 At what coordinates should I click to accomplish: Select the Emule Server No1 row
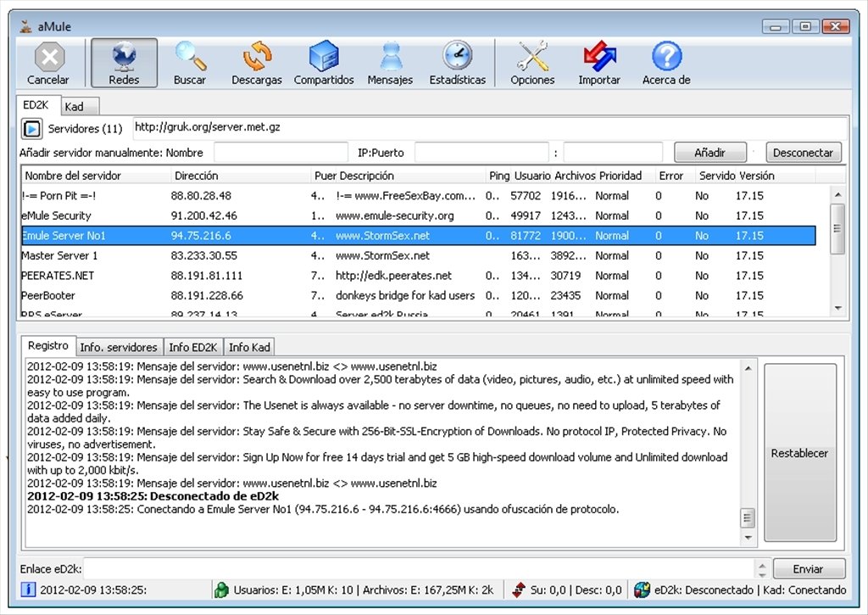point(418,236)
